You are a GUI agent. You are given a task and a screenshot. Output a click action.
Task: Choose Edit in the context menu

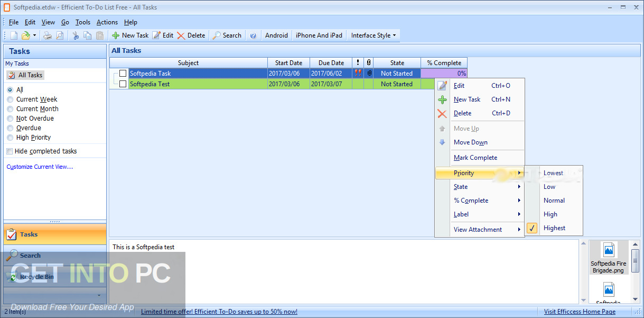tap(480, 86)
